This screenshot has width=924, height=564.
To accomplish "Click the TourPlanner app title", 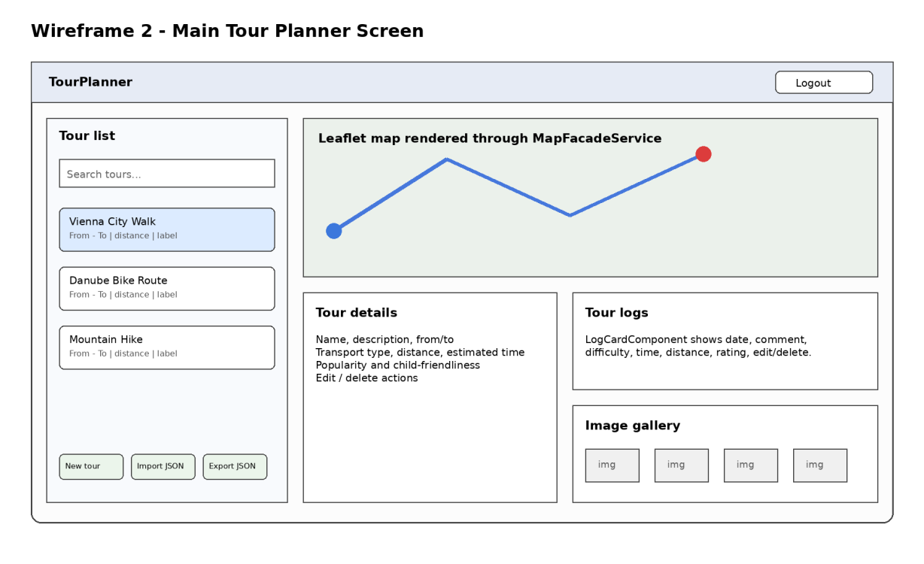I will click(x=90, y=82).
